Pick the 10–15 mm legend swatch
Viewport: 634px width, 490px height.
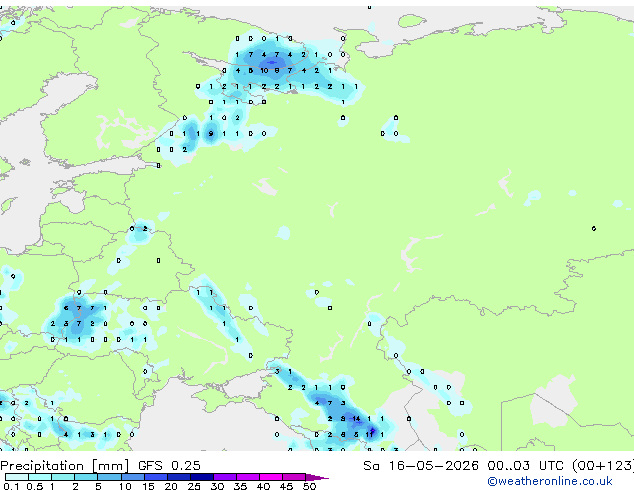coord(132,477)
